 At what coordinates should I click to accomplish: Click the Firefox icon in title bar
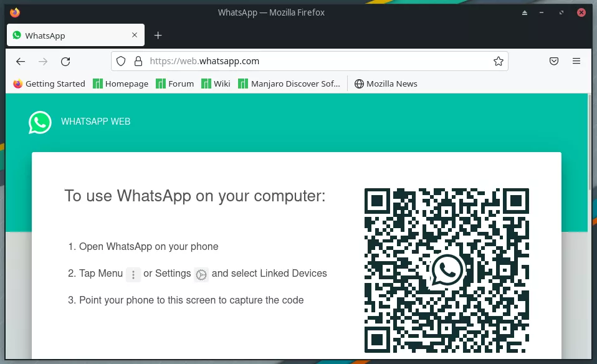coord(15,12)
